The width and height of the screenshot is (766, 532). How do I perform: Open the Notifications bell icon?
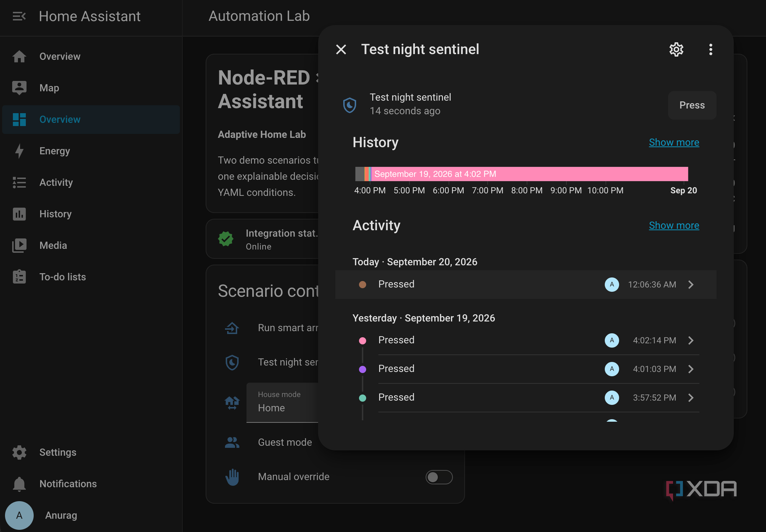coord(19,484)
